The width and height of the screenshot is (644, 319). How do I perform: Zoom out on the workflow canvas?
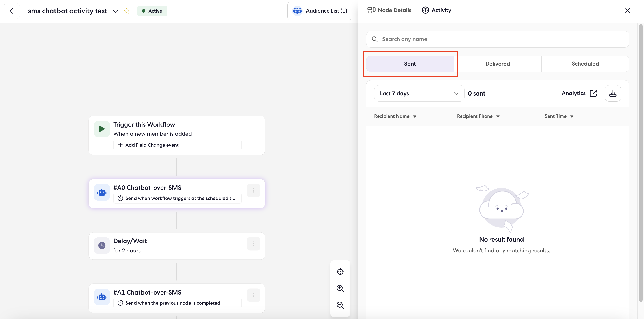tap(340, 305)
